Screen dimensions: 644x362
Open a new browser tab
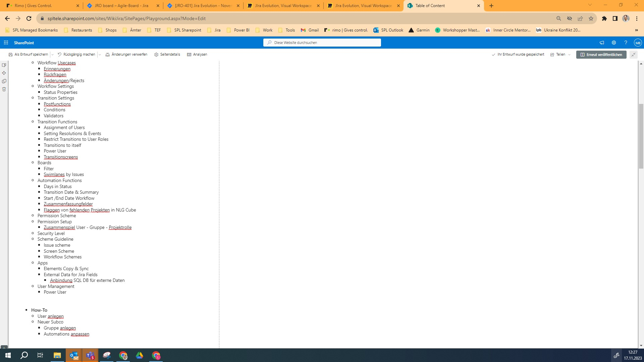tap(491, 6)
